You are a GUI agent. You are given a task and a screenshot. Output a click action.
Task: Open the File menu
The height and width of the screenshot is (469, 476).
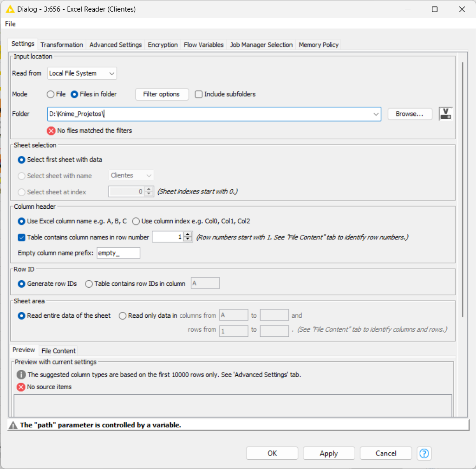coord(10,24)
